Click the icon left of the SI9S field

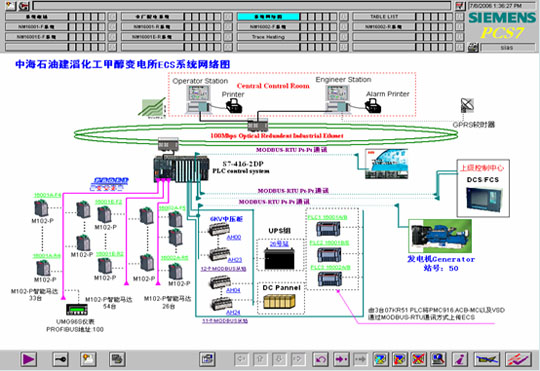[x=473, y=48]
